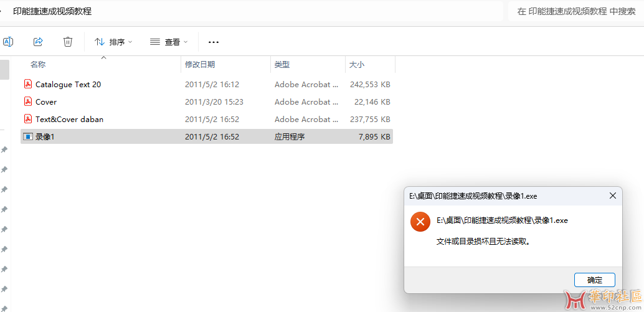The height and width of the screenshot is (312, 644).
Task: Click the 7,895 KB size cell
Action: [374, 137]
